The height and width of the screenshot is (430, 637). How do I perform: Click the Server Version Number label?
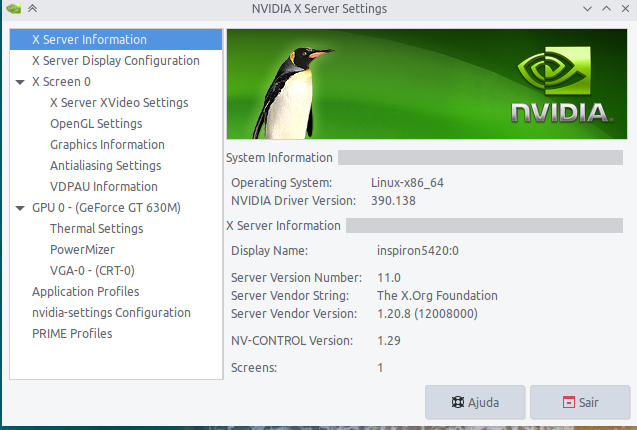coord(296,278)
